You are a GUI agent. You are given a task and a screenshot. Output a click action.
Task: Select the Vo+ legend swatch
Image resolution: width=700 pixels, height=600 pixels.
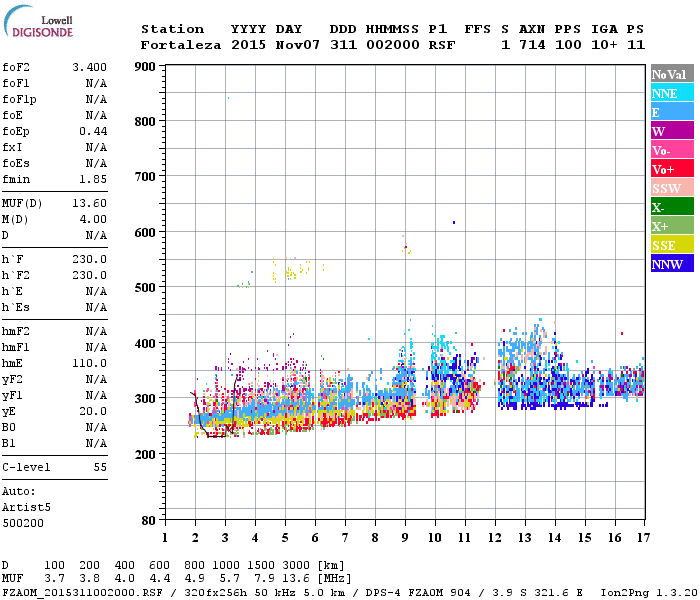click(672, 169)
